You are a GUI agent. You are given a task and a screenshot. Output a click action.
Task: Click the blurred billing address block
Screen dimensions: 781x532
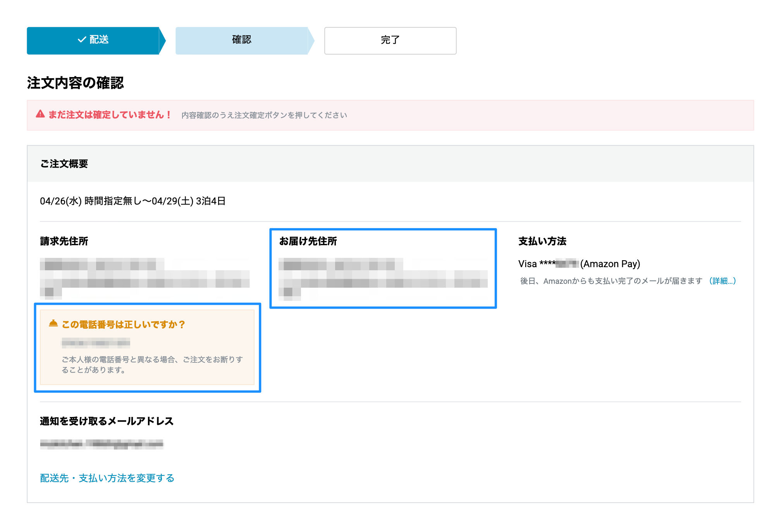pos(145,278)
